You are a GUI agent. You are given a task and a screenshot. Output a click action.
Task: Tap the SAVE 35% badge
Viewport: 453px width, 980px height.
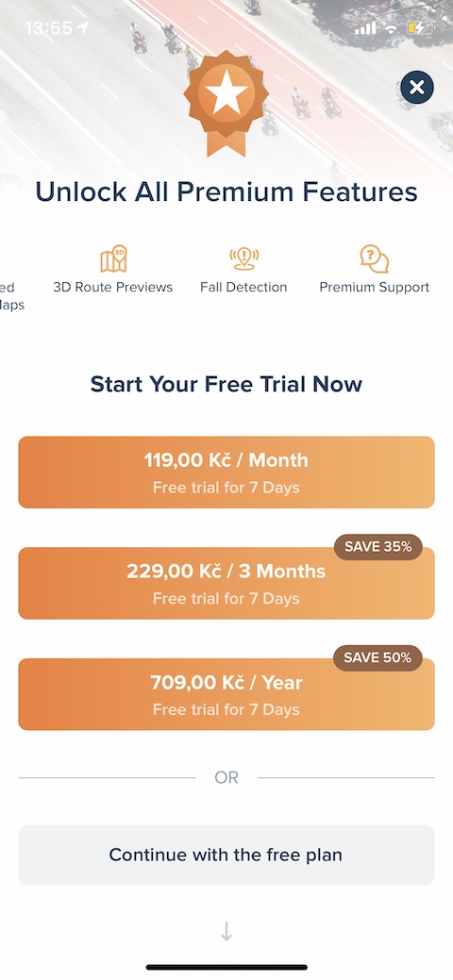pos(377,547)
